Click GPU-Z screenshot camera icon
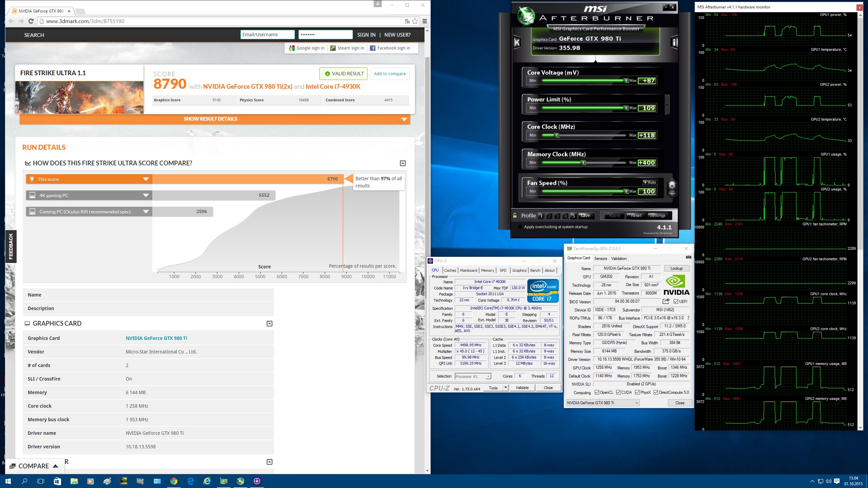Screen dimensions: 868x488 [688, 257]
